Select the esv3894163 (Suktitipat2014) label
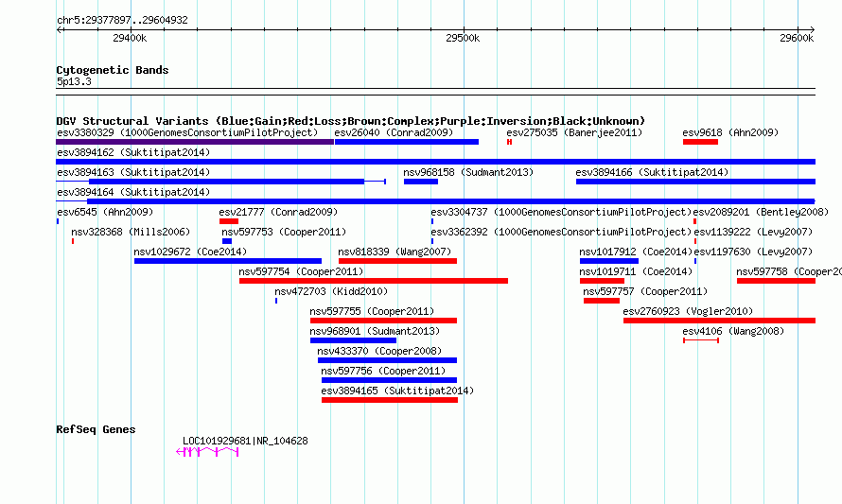 tap(133, 172)
